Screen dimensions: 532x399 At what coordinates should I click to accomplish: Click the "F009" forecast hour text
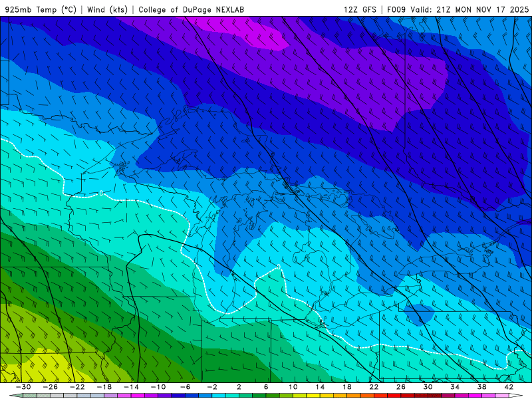pos(396,9)
